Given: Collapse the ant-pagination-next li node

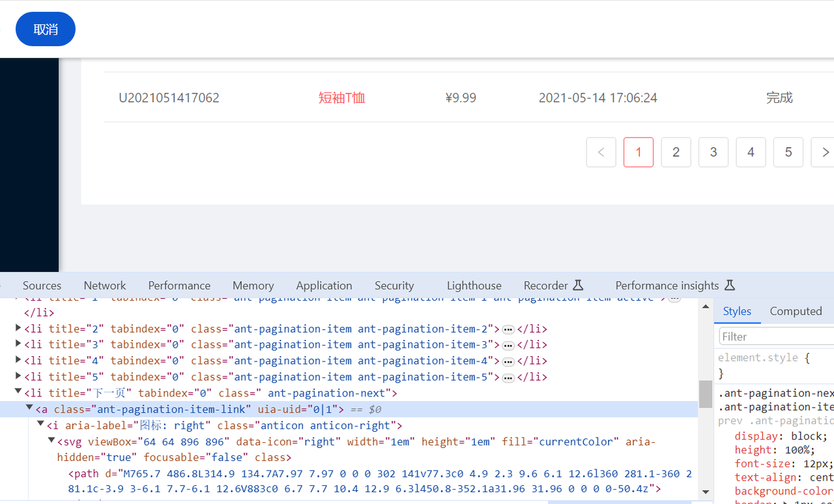Looking at the screenshot, I should coord(18,392).
